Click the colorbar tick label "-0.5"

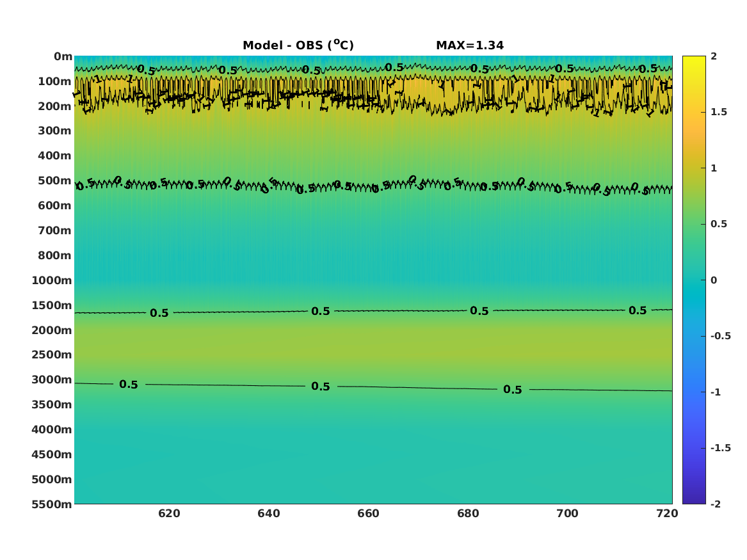(721, 336)
